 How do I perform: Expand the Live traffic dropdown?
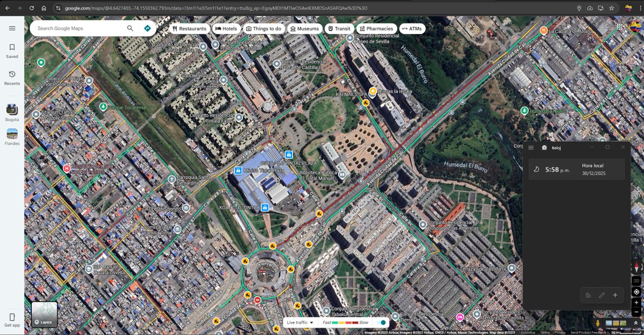[x=300, y=323]
